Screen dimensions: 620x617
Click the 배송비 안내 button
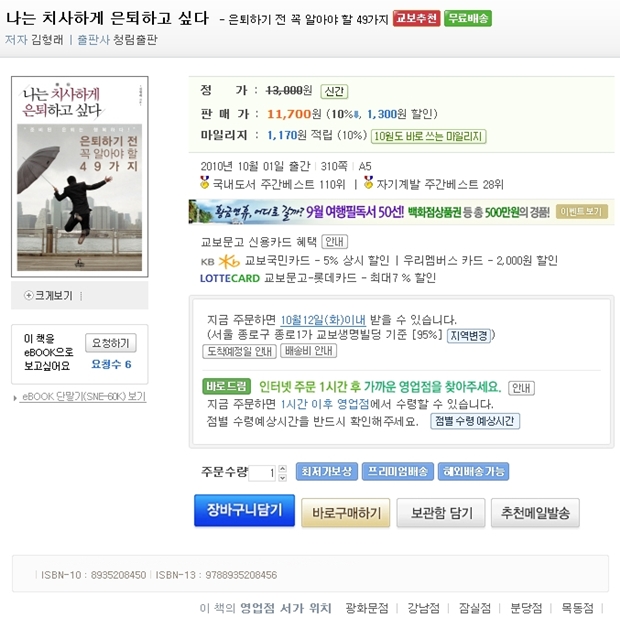308,351
